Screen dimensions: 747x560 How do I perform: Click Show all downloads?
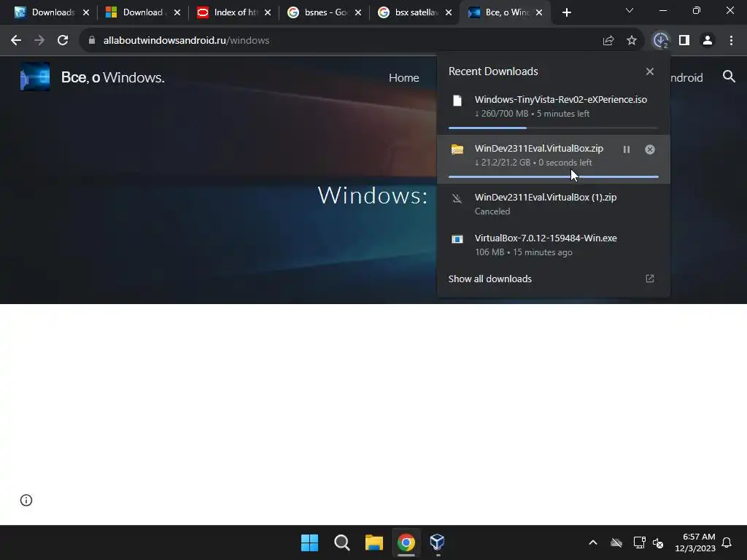click(489, 279)
